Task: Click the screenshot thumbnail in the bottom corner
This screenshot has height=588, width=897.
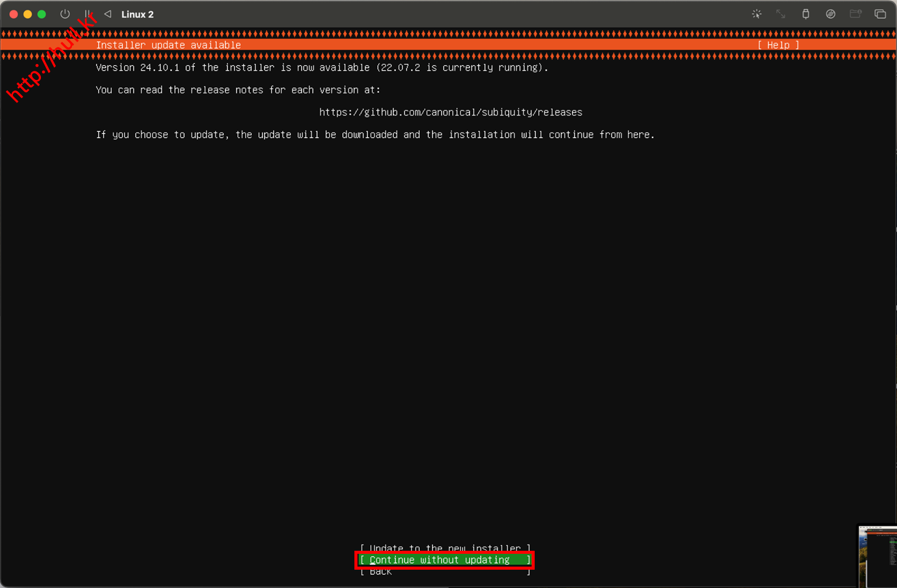Action: (x=877, y=556)
